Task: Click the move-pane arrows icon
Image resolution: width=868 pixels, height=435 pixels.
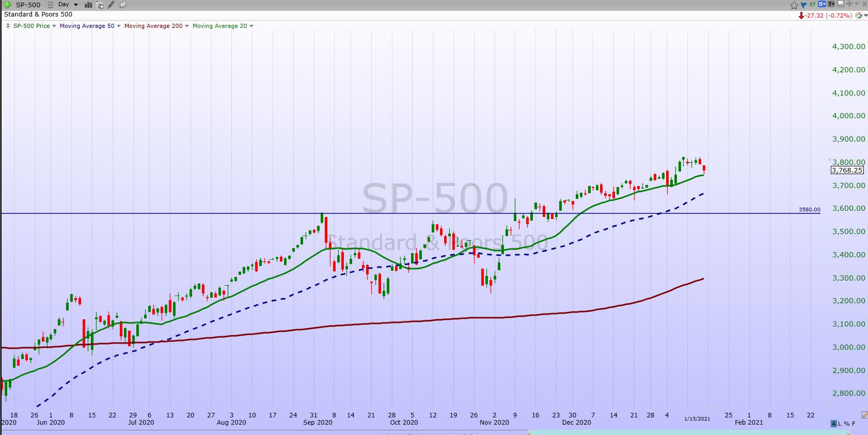Action: (849, 4)
